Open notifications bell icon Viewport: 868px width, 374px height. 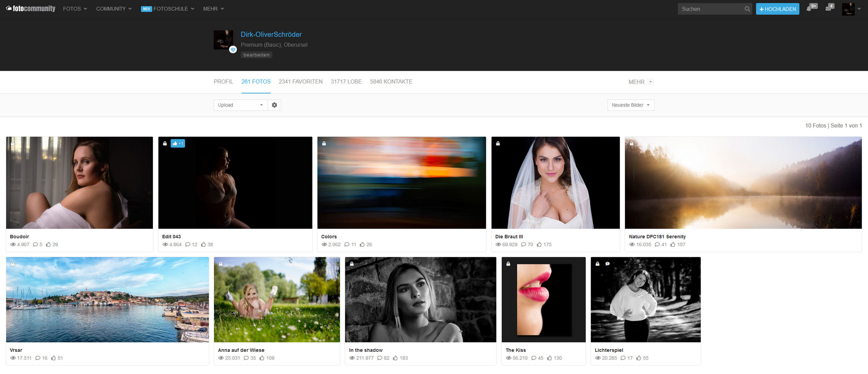point(809,9)
